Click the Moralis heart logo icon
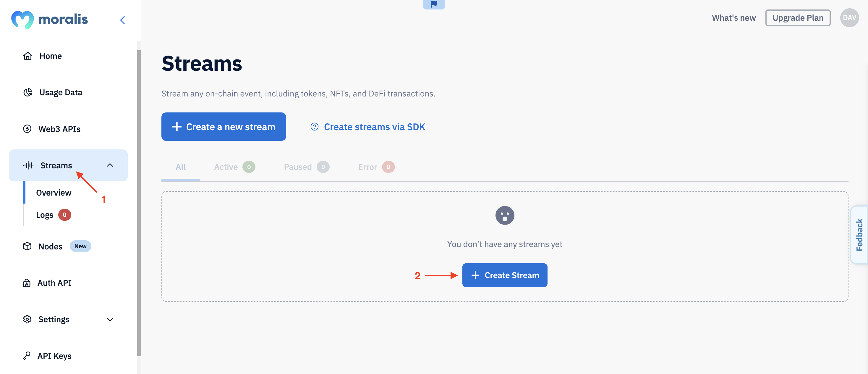 tap(22, 19)
